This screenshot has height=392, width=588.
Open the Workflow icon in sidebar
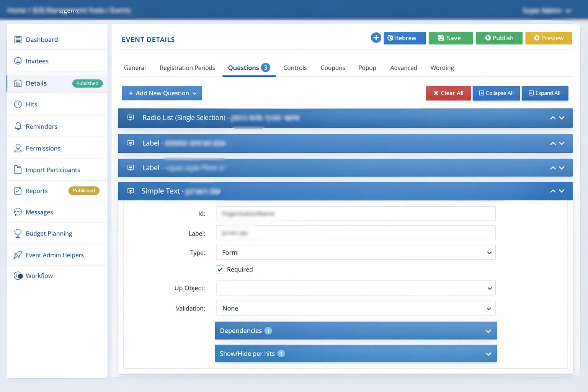tap(18, 276)
